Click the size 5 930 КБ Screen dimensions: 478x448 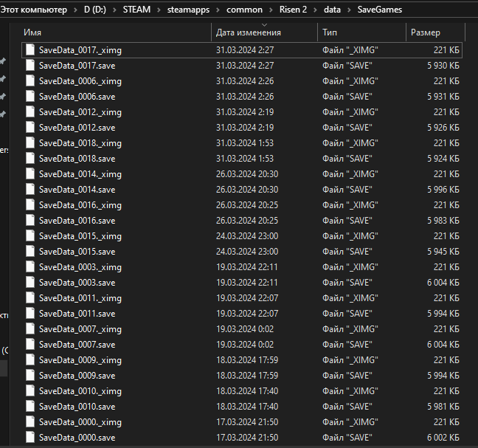click(x=443, y=65)
